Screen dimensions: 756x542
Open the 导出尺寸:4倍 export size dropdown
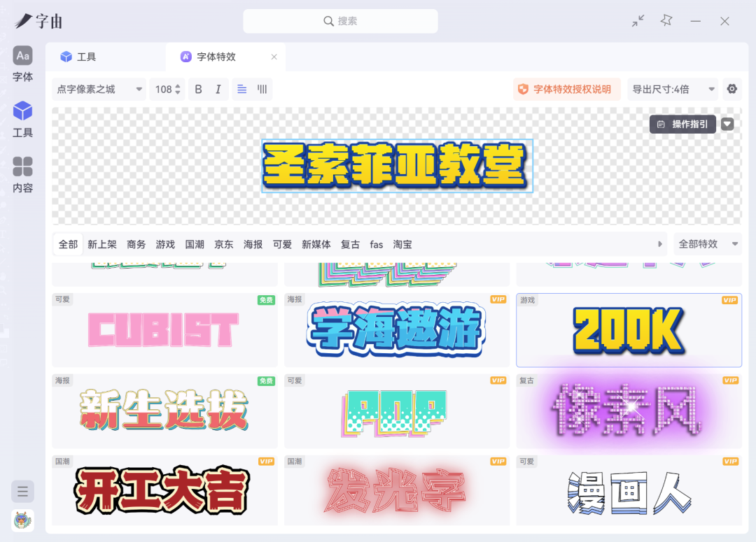pos(673,89)
